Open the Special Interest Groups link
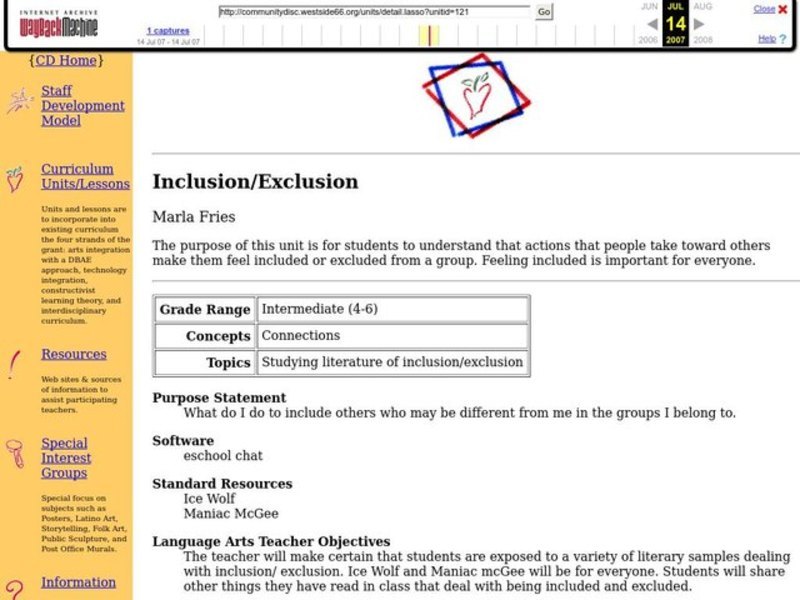Viewport: 800px width, 600px height. [x=66, y=458]
